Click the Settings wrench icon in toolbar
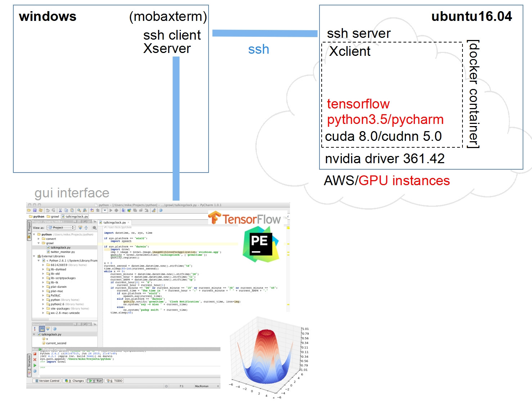 [154, 210]
